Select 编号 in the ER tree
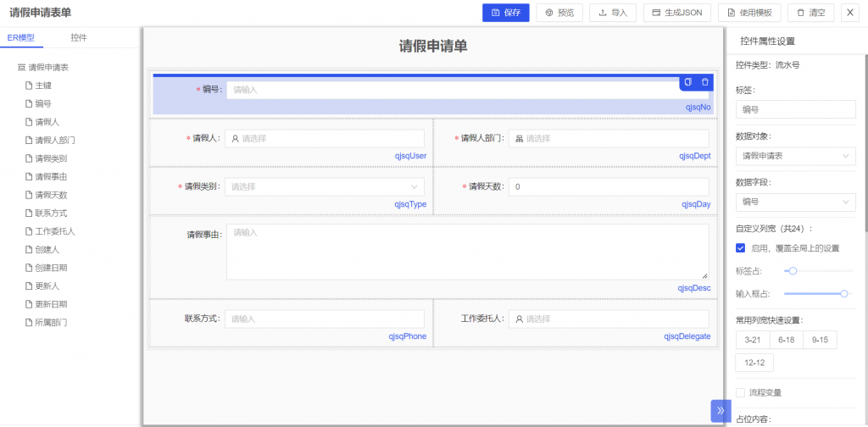The width and height of the screenshot is (868, 427). pos(43,104)
